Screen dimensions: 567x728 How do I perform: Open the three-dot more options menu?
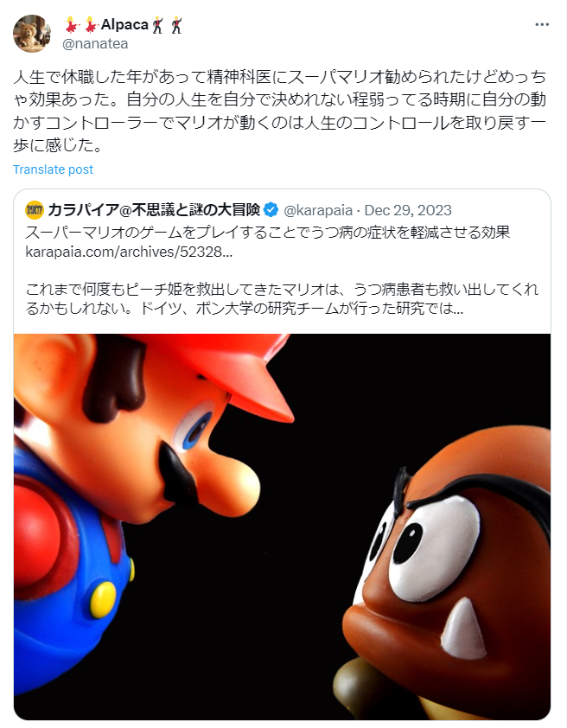point(541,24)
